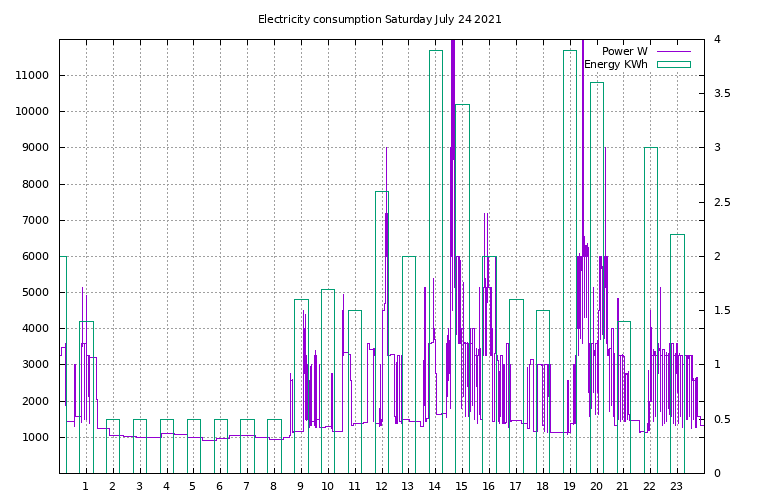Screen dimensions: 768x500
Task: Click hour label 17 on x-axis
Action: (x=515, y=486)
